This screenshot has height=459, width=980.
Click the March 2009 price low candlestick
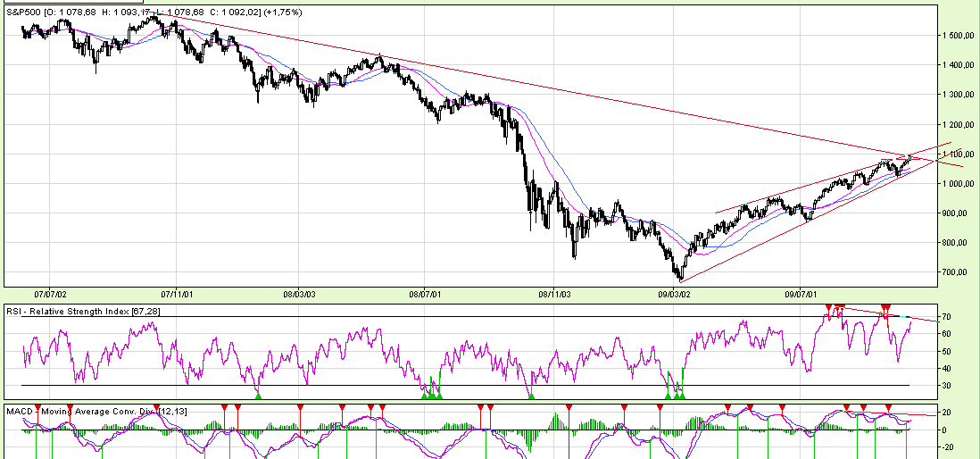680,275
